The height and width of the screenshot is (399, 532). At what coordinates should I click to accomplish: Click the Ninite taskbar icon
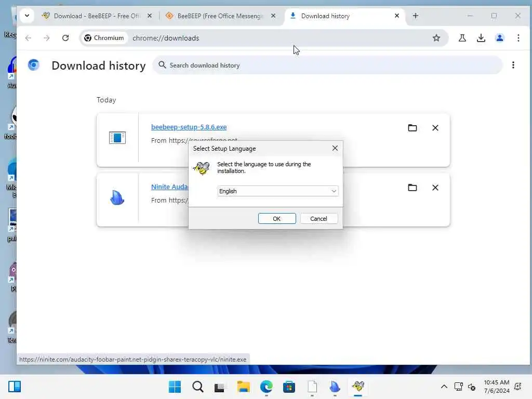[x=335, y=387]
